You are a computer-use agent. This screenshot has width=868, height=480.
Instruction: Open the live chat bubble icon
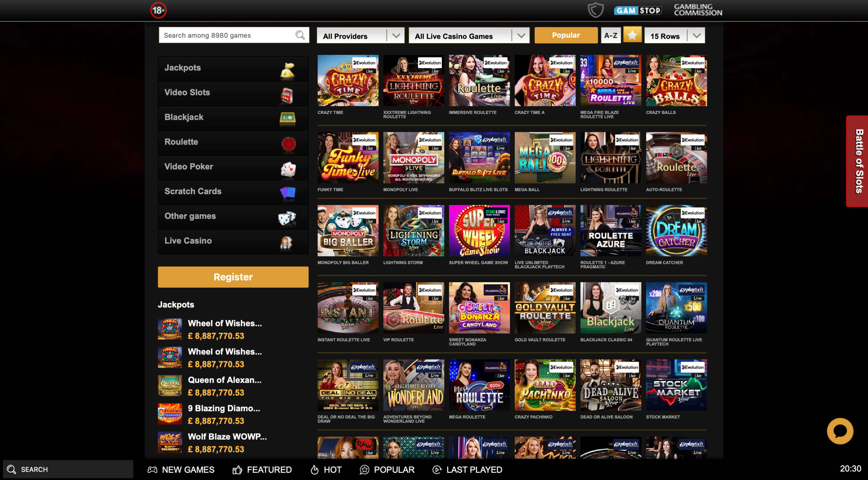click(x=840, y=431)
